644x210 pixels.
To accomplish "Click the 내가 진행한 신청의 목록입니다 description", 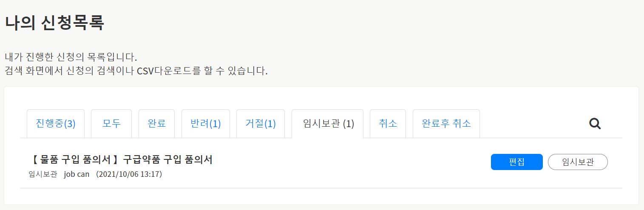I will point(71,57).
